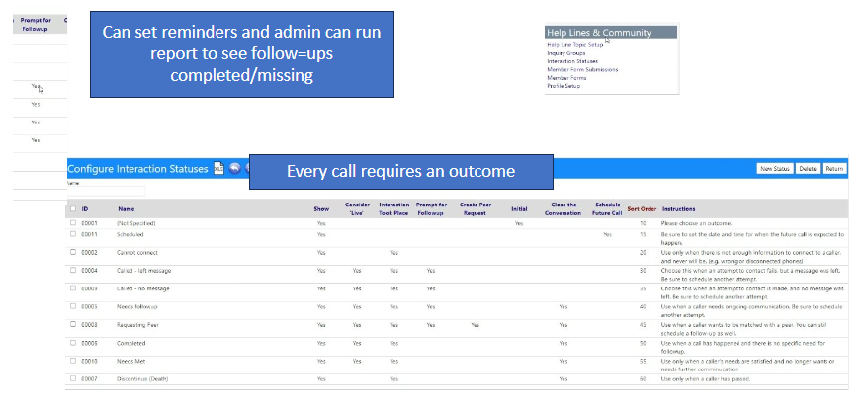
Task: Sort by the Name column header
Action: pyautogui.click(x=126, y=209)
